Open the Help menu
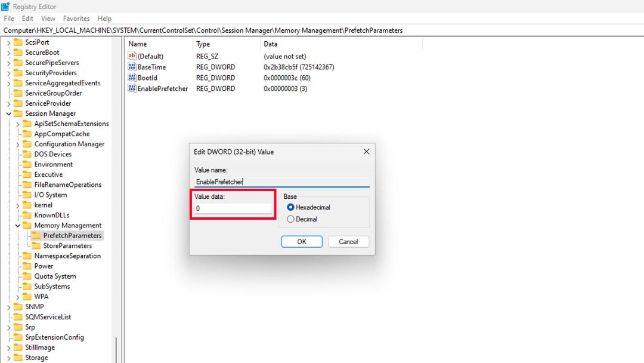Image resolution: width=644 pixels, height=363 pixels. point(104,19)
